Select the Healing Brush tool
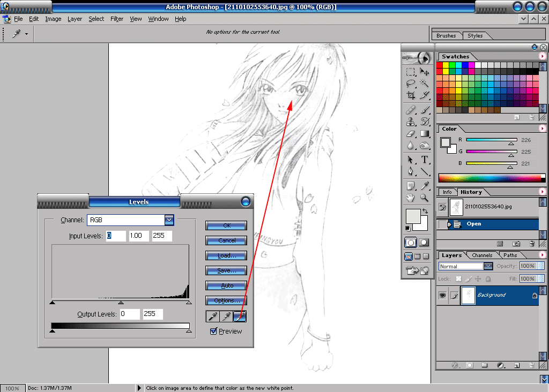This screenshot has height=392, width=549. coord(411,110)
